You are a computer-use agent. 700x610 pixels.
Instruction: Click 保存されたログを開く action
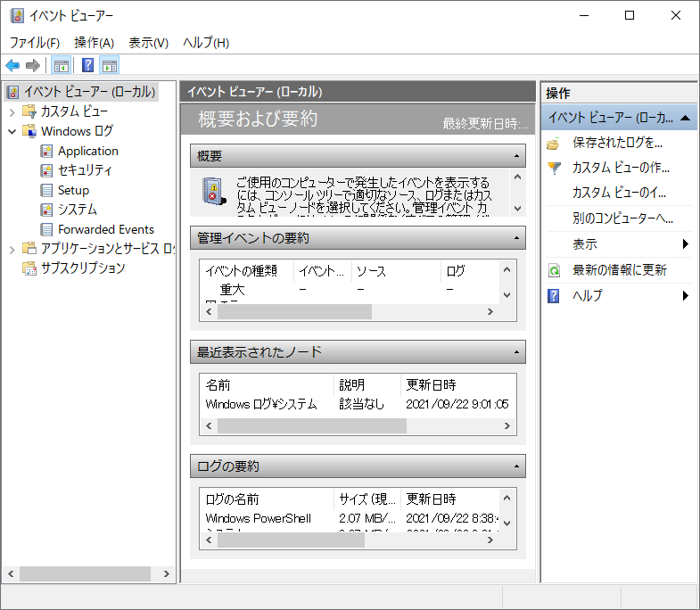(x=617, y=143)
